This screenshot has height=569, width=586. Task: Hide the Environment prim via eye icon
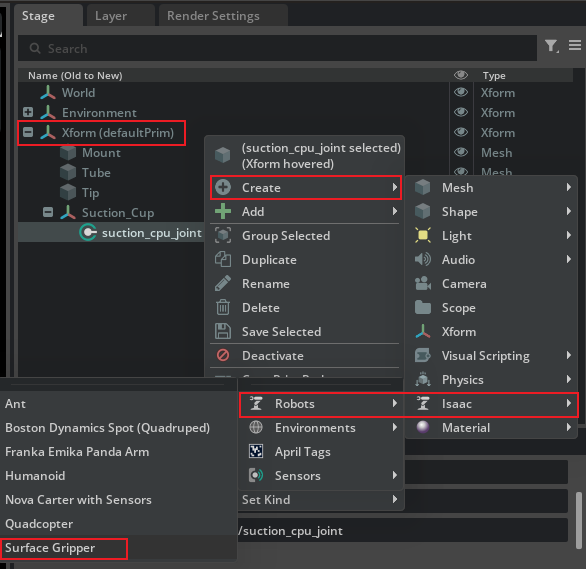461,112
